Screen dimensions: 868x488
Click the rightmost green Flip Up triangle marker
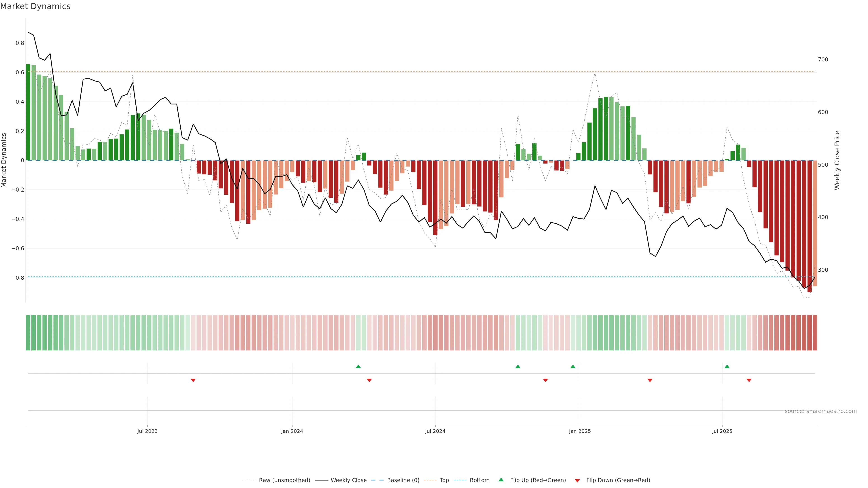click(727, 366)
